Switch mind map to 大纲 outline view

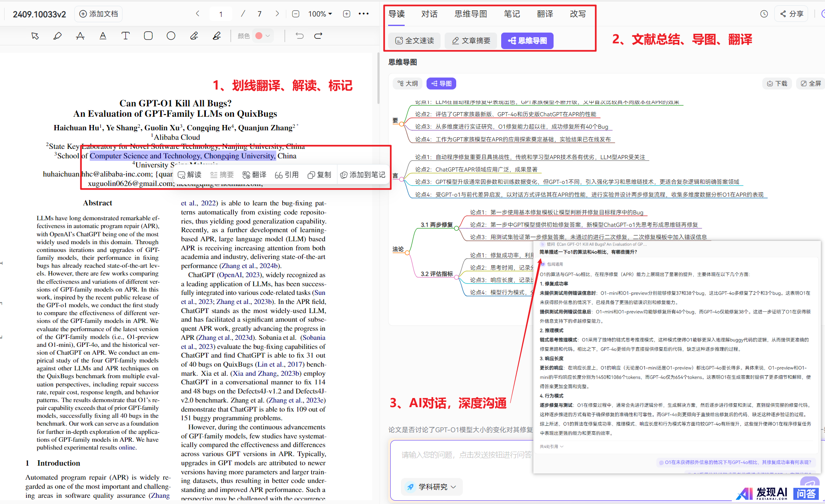(x=408, y=84)
